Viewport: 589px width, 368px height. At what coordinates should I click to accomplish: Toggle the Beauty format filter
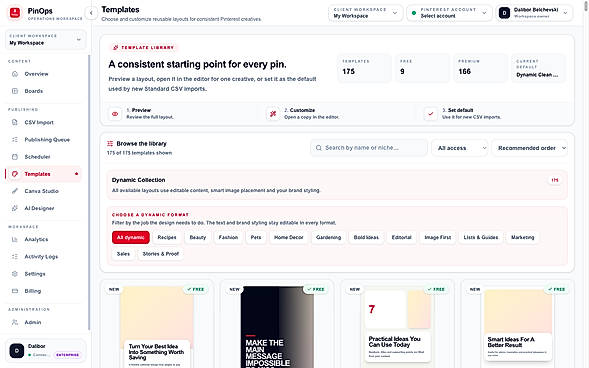coord(198,237)
